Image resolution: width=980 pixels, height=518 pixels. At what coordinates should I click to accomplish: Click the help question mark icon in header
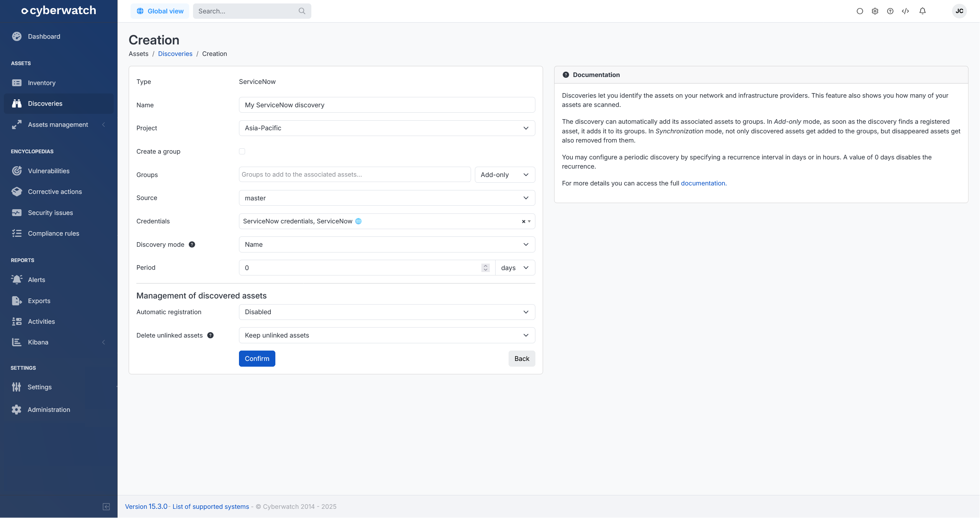(x=890, y=11)
